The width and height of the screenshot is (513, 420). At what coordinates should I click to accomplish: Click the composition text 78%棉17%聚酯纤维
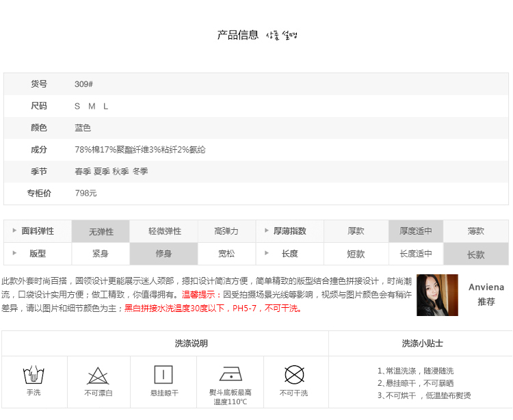(112, 150)
